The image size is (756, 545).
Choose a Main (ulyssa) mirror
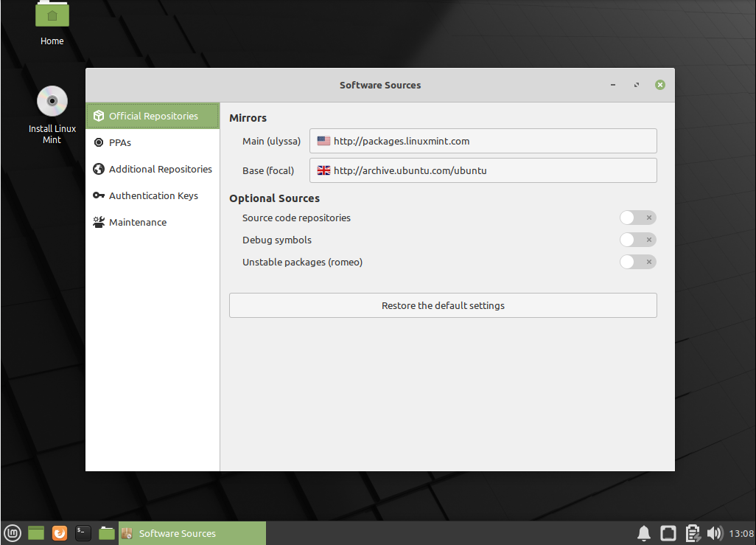483,141
